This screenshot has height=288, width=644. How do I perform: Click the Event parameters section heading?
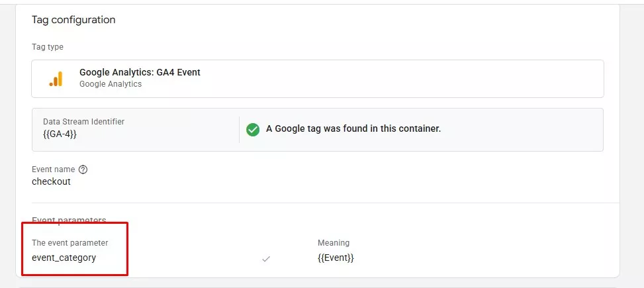69,220
